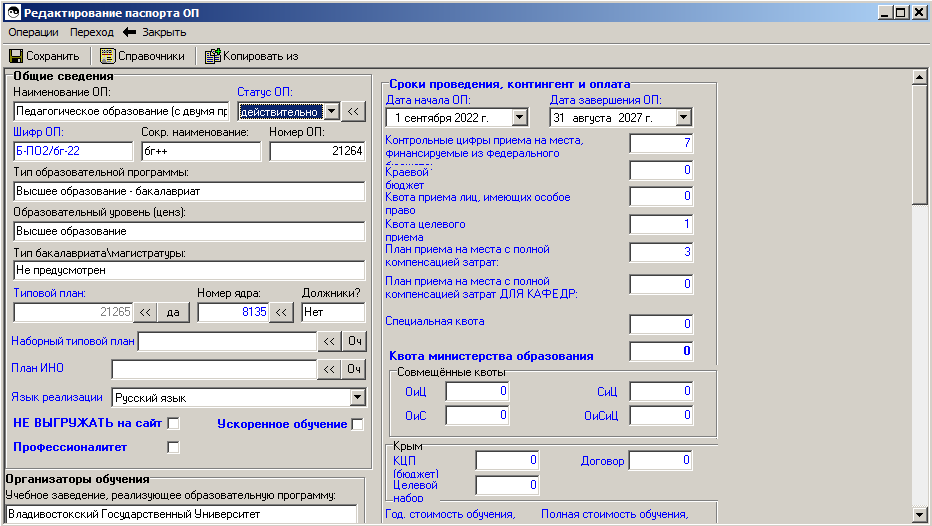The width and height of the screenshot is (932, 526).
Task: Check the Профессионалитет checkbox
Action: pyautogui.click(x=173, y=447)
